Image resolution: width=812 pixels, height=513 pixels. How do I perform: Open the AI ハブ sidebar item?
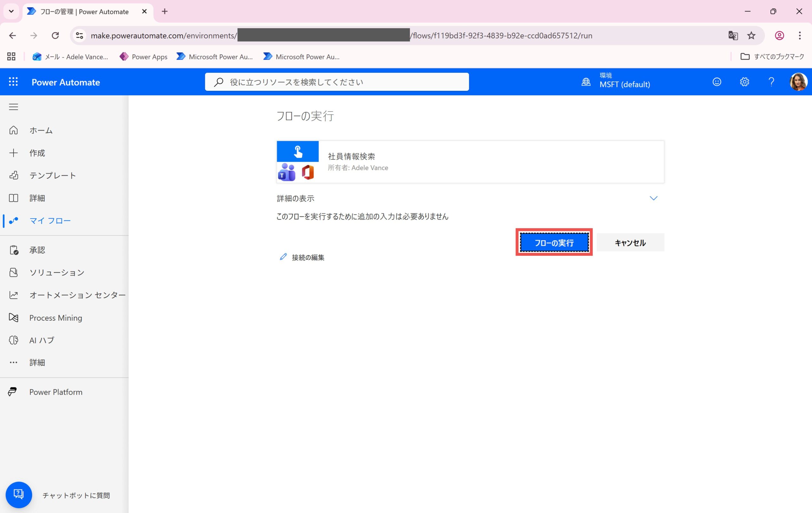click(x=42, y=340)
